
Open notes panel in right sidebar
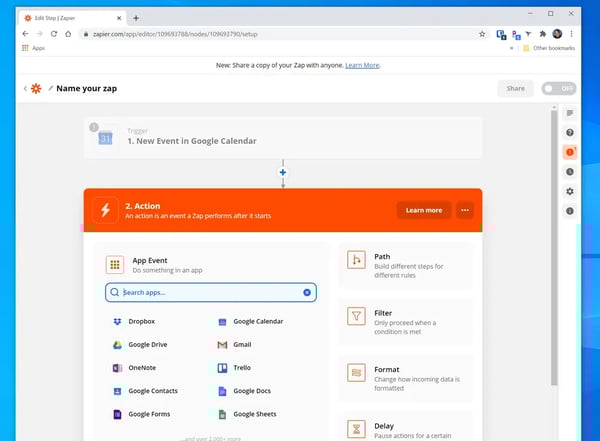[x=570, y=113]
